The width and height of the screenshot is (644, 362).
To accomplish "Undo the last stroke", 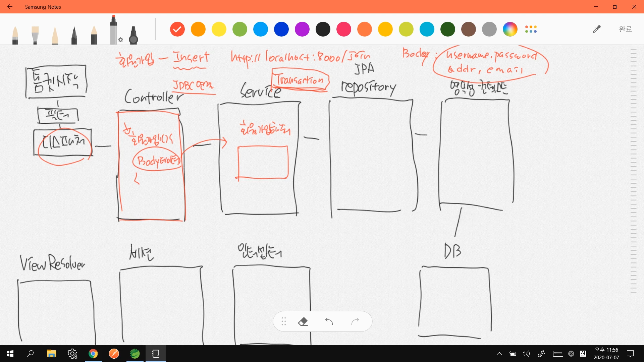I will 329,321.
